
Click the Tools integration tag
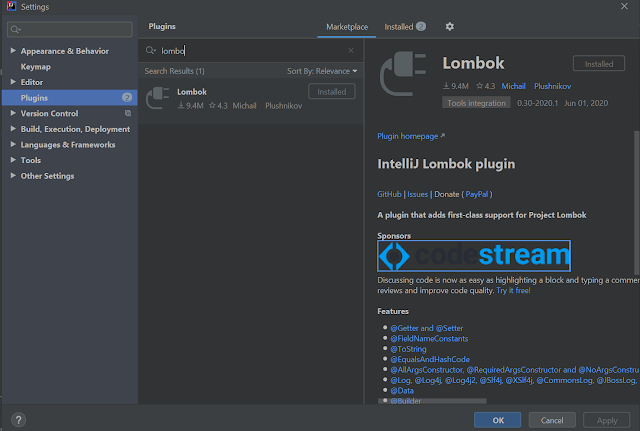476,103
